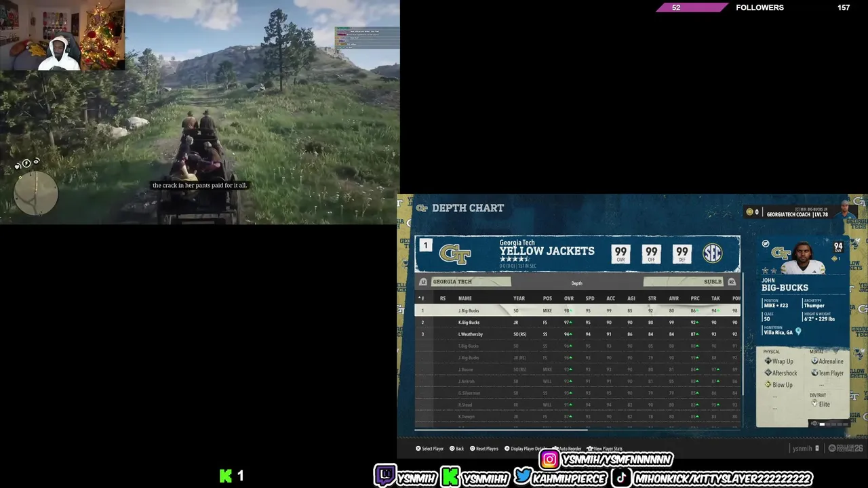Click the SEC conference logo
Viewport: 868px width, 488px height.
tap(713, 253)
